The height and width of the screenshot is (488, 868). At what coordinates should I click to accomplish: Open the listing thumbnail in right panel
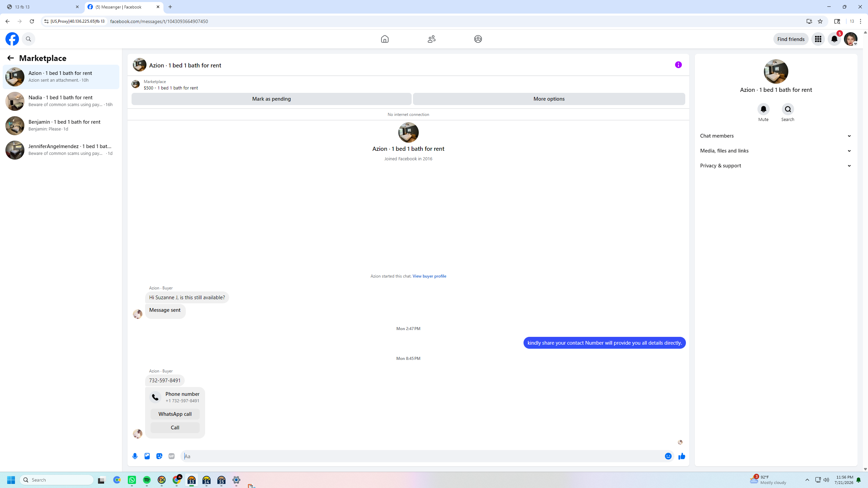(x=776, y=72)
